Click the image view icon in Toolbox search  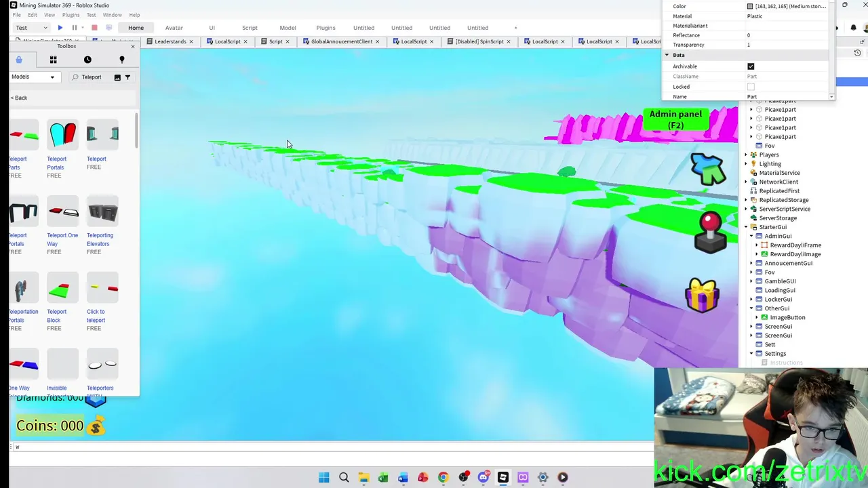pyautogui.click(x=117, y=77)
